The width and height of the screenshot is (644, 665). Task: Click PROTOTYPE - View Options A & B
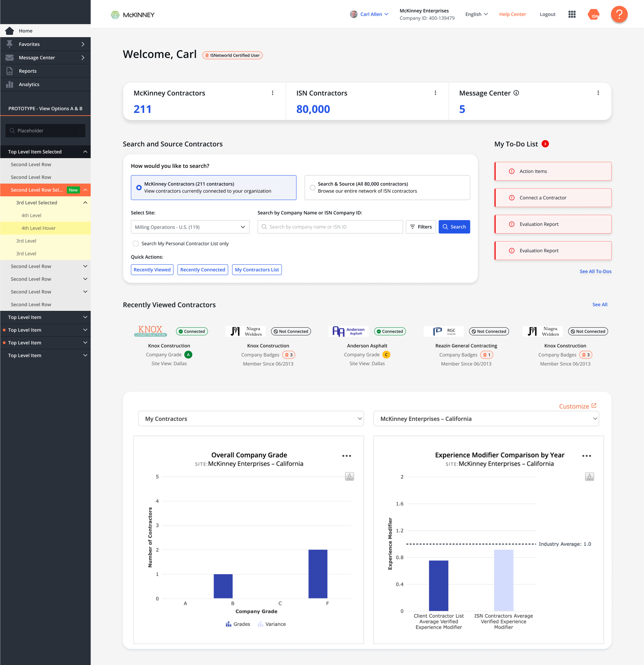[x=46, y=109]
